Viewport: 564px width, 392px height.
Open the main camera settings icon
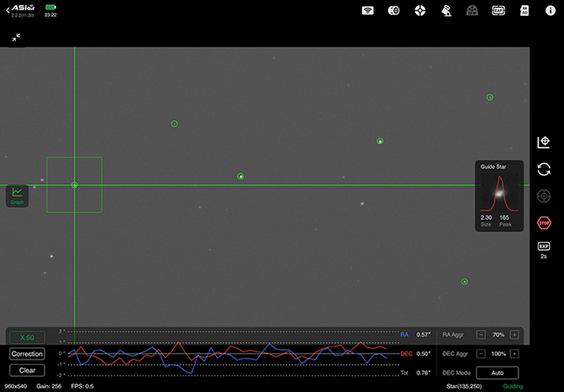394,11
